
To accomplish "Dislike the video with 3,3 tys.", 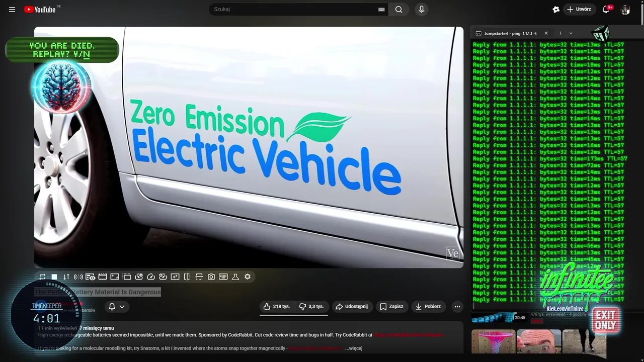I will coord(311,307).
